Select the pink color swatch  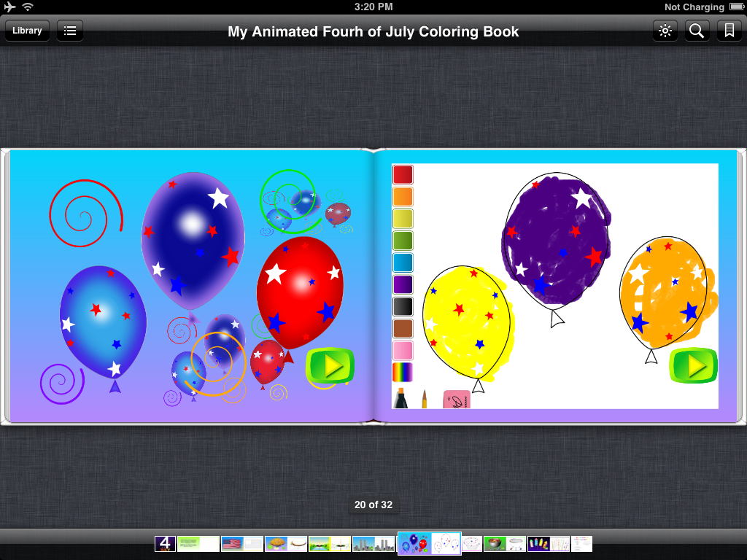(403, 350)
